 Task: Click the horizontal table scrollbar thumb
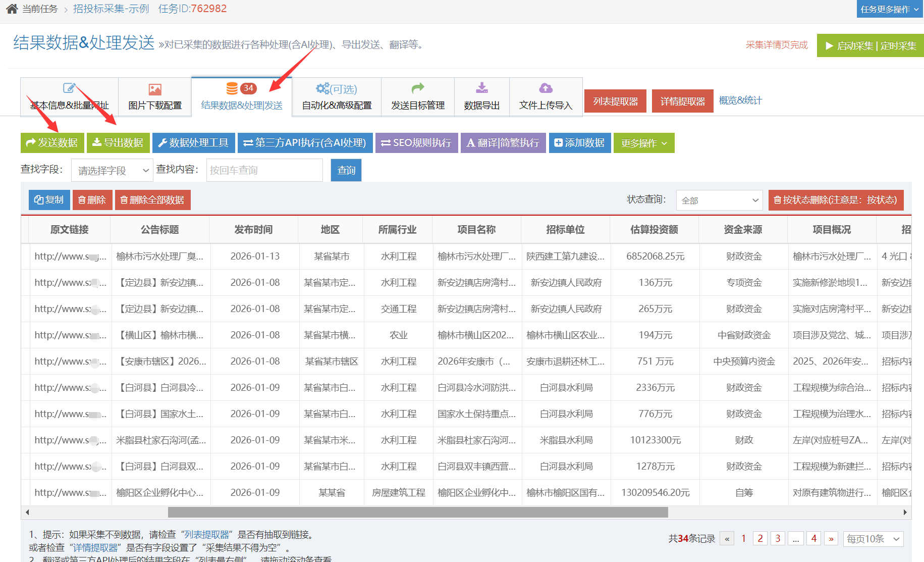pyautogui.click(x=417, y=513)
